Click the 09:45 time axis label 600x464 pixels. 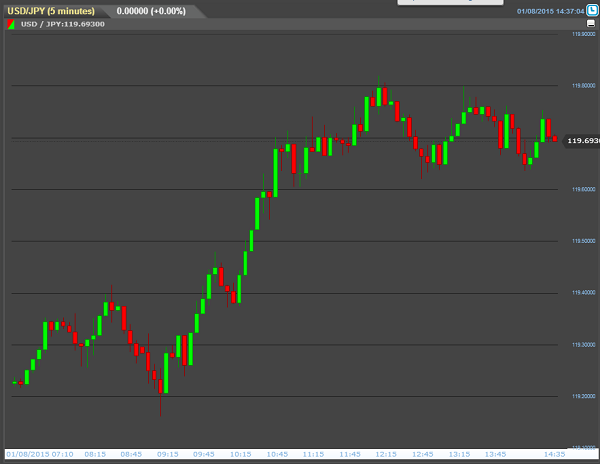click(x=204, y=454)
